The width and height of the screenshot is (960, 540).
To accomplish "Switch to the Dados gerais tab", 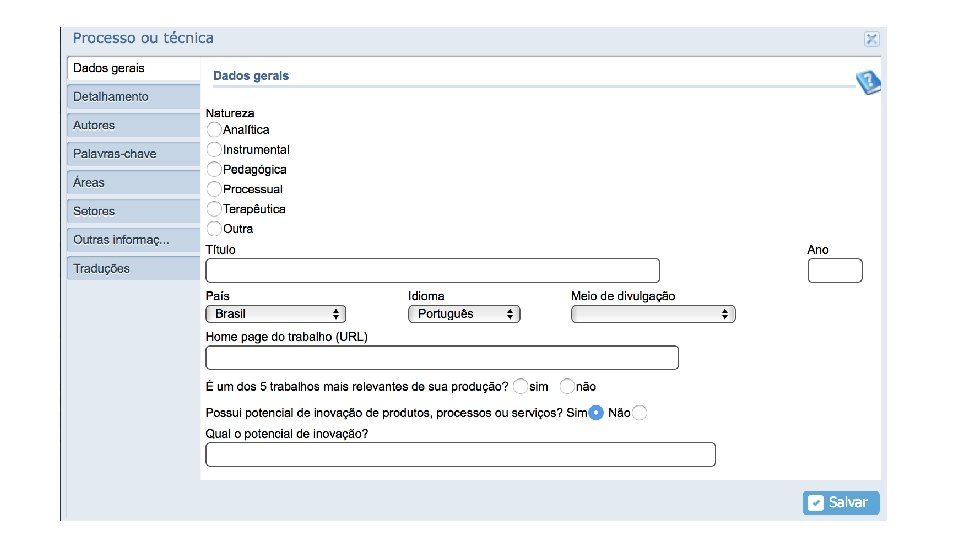I will coord(133,68).
